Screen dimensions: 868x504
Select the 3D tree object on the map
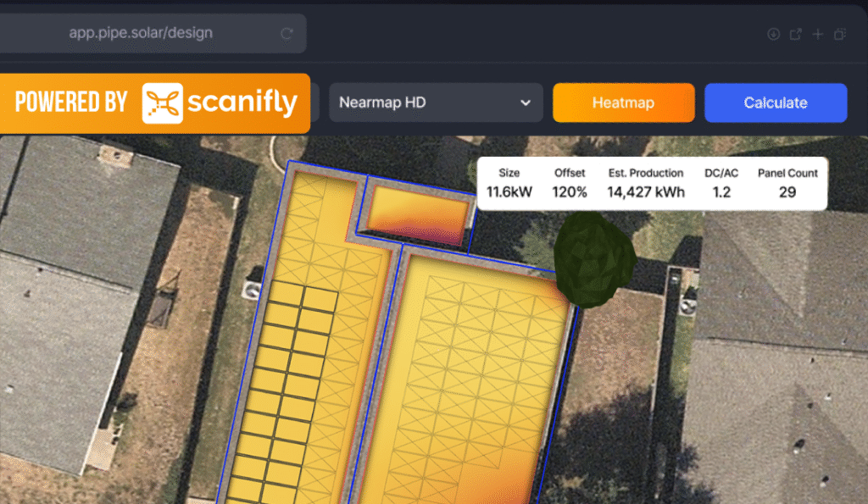tap(594, 259)
